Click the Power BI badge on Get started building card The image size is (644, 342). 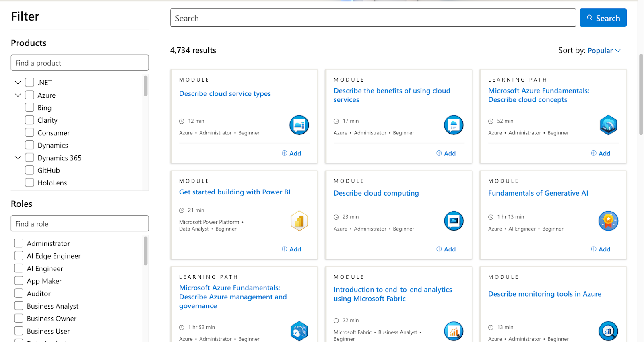299,221
